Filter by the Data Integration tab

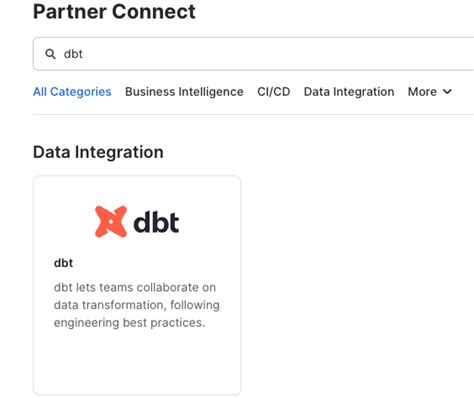(x=349, y=92)
